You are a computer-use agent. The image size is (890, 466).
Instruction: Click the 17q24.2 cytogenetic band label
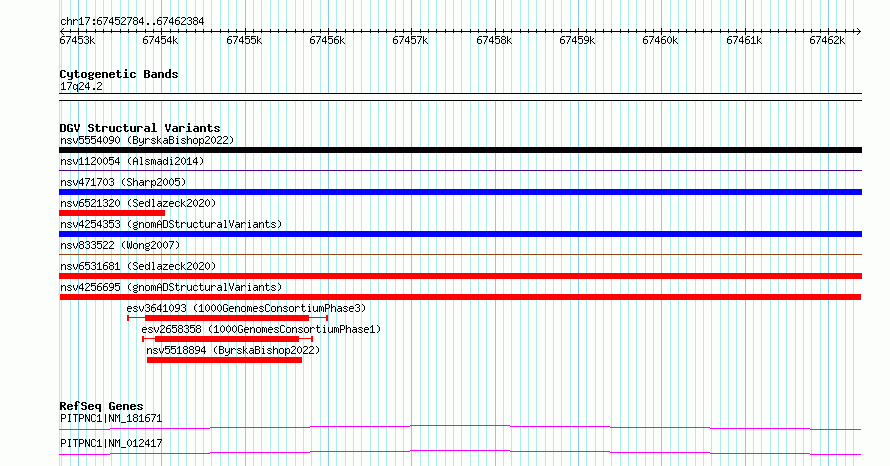(81, 86)
